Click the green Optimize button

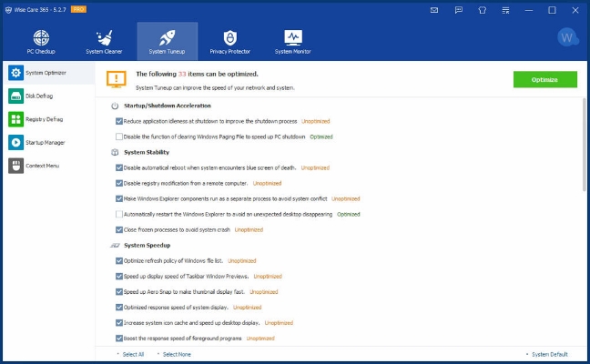coord(544,79)
